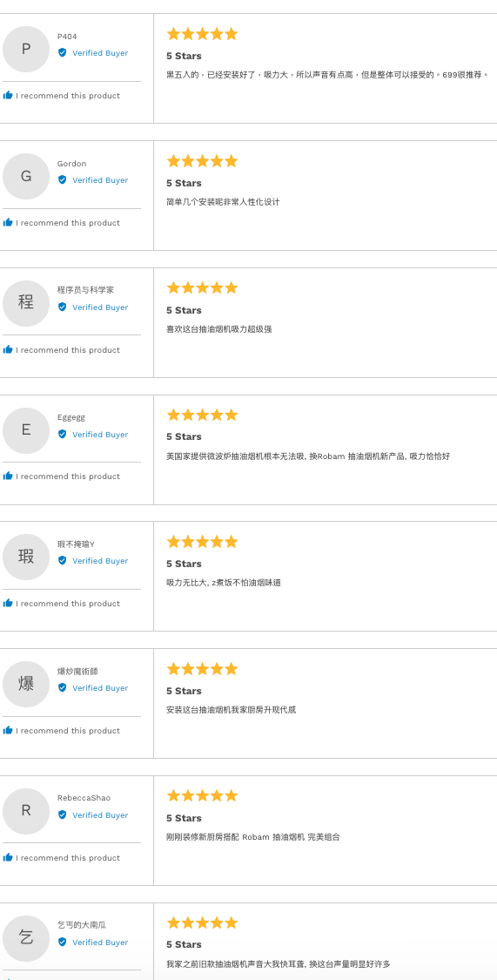
Task: Click the five-star rating on P404's review
Action: coord(202,34)
